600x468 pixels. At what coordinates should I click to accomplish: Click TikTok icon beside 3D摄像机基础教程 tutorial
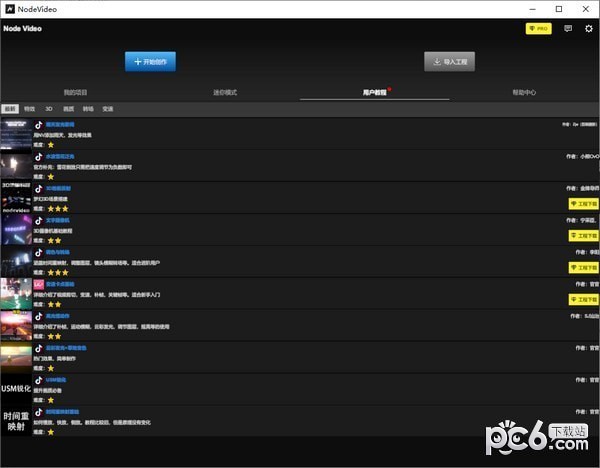click(x=39, y=220)
